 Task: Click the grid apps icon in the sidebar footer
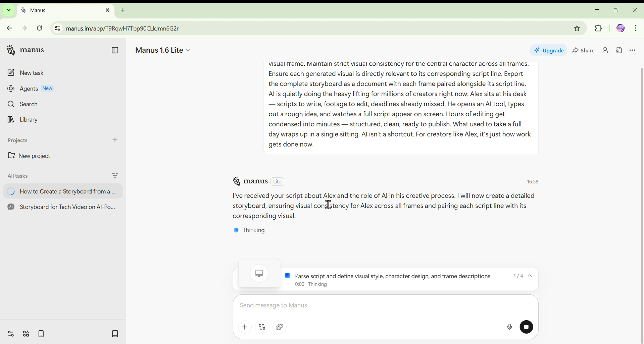coord(26,334)
